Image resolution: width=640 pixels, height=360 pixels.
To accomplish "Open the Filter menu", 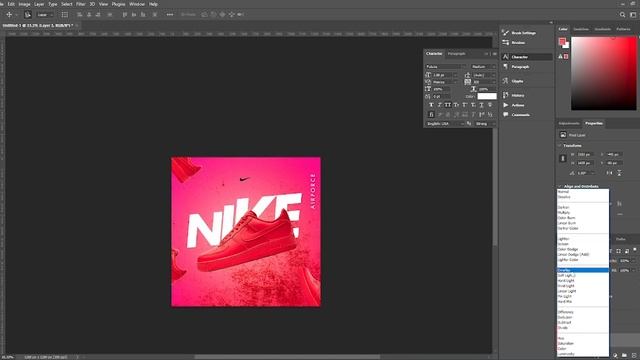I will 81,4.
